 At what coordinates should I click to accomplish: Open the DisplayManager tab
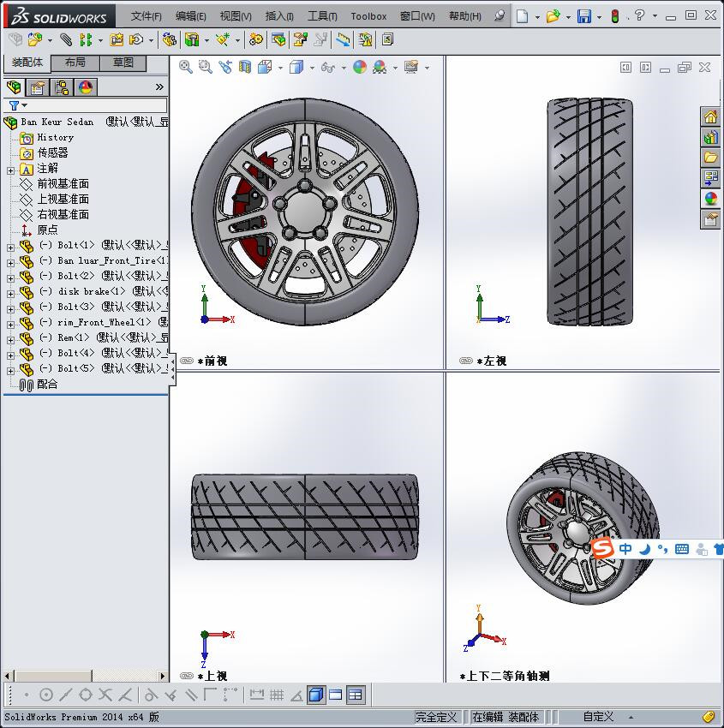tap(86, 87)
